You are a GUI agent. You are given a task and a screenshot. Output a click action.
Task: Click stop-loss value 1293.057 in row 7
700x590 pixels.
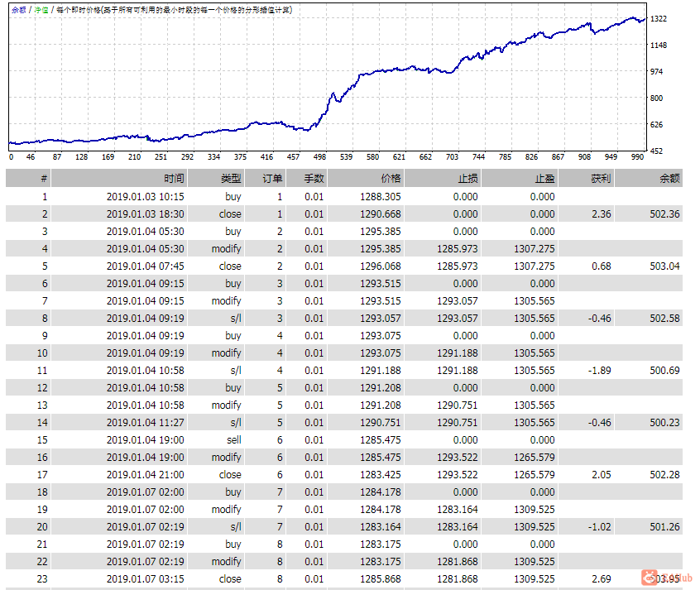pos(457,301)
